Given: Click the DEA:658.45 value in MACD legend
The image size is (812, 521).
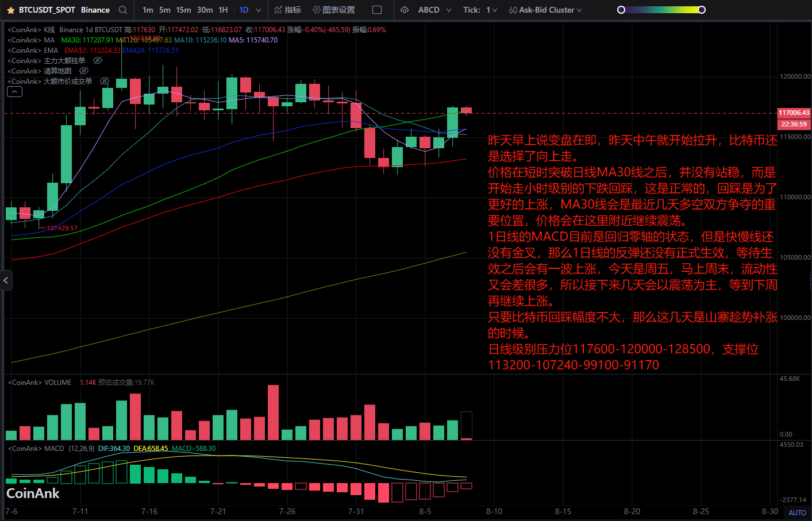Looking at the screenshot, I should (151, 448).
